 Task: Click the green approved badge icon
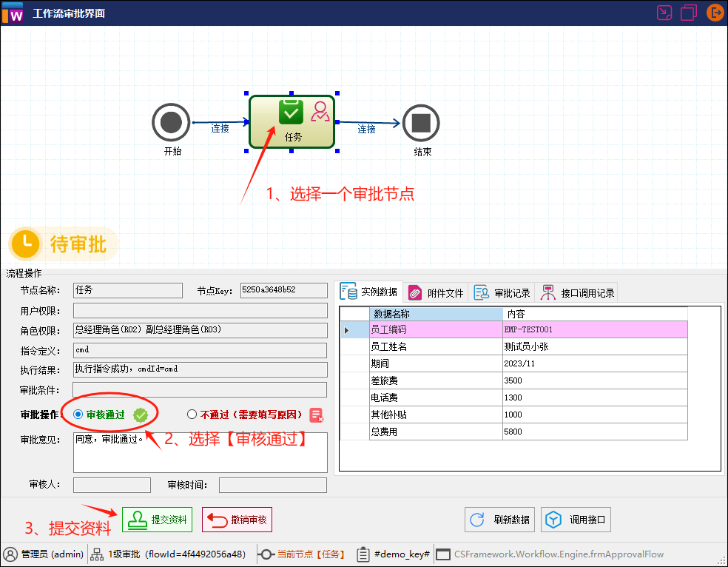click(x=141, y=415)
